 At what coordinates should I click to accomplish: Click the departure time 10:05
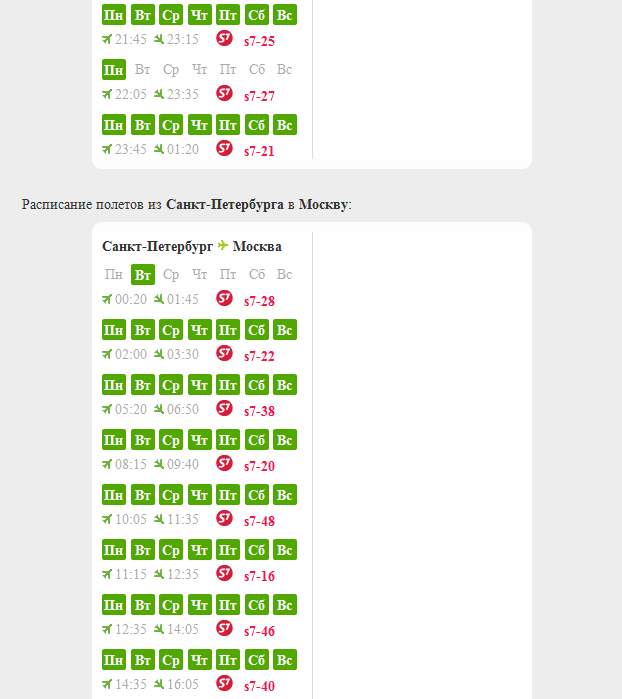(131, 519)
